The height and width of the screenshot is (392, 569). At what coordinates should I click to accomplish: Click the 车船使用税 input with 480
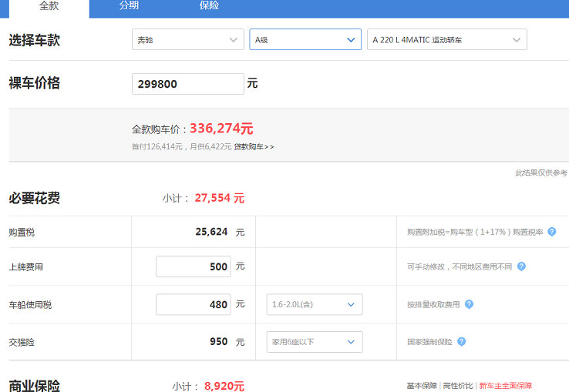coord(193,304)
